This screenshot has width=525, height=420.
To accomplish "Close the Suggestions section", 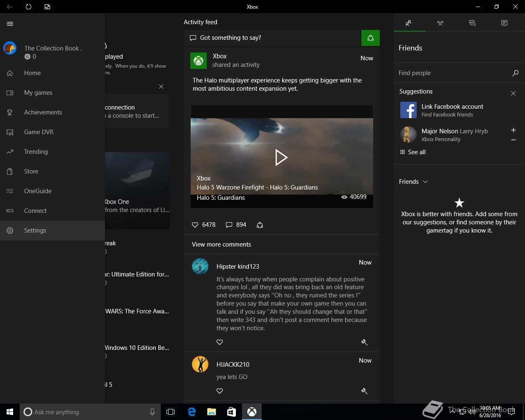I will (x=513, y=94).
